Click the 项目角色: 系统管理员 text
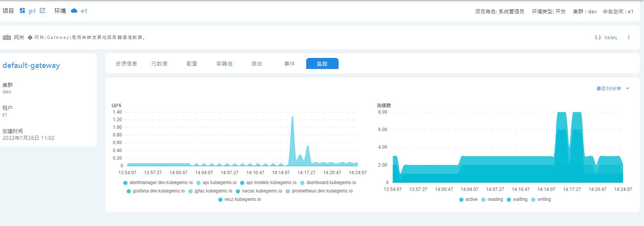 tap(500, 11)
